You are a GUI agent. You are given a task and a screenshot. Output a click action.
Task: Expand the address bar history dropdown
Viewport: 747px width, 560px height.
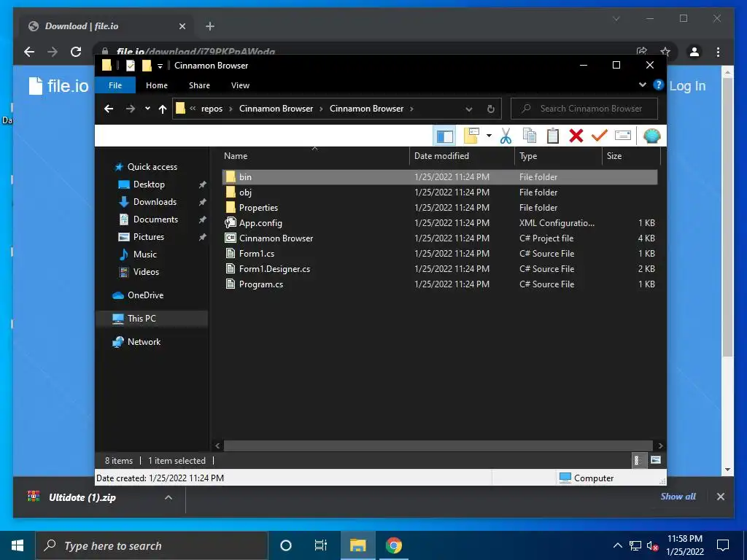pos(469,109)
